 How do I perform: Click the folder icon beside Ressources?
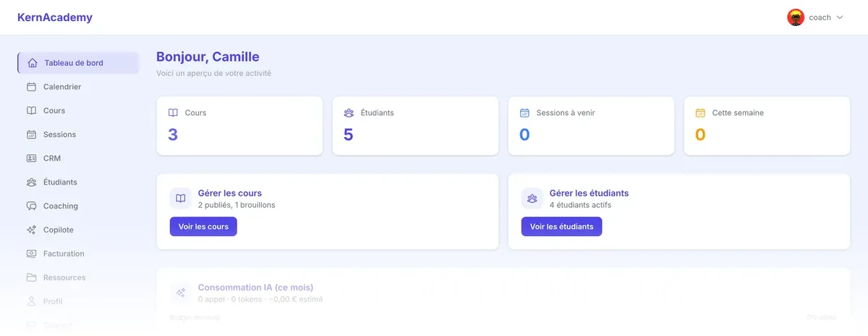pos(31,278)
